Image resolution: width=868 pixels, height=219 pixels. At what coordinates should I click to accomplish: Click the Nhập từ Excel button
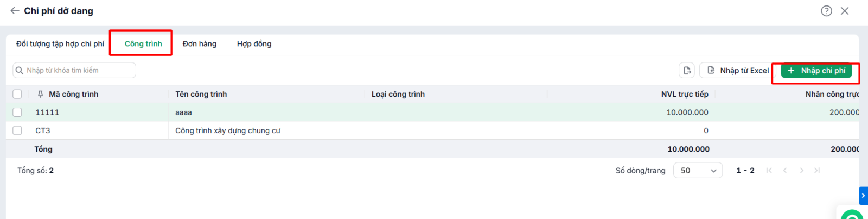tap(737, 71)
